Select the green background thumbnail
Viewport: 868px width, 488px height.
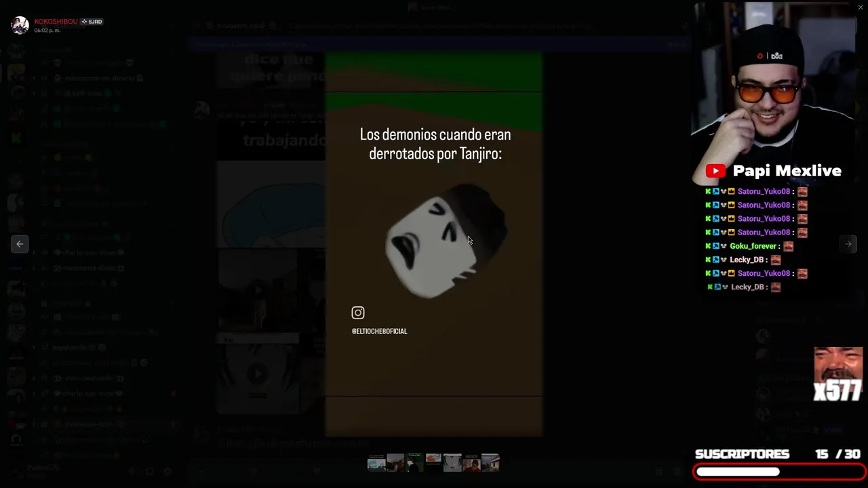click(414, 463)
